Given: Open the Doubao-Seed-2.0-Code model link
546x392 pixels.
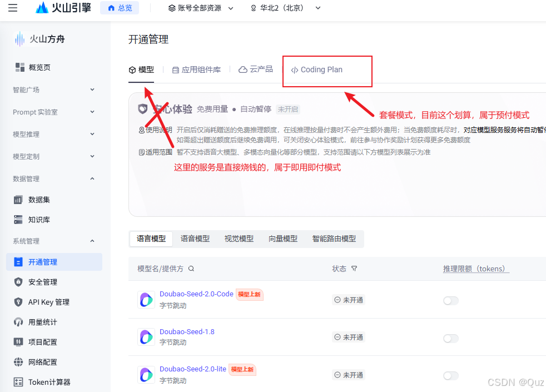Looking at the screenshot, I should click(196, 294).
